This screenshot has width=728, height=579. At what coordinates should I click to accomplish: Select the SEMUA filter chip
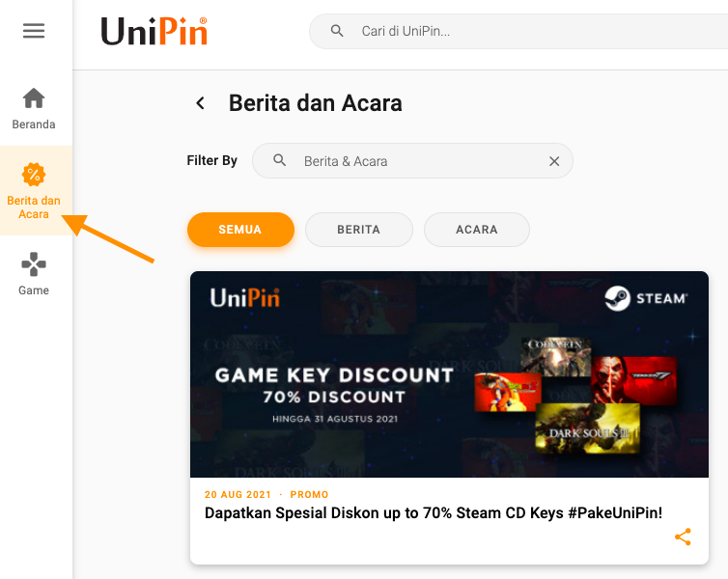point(240,230)
